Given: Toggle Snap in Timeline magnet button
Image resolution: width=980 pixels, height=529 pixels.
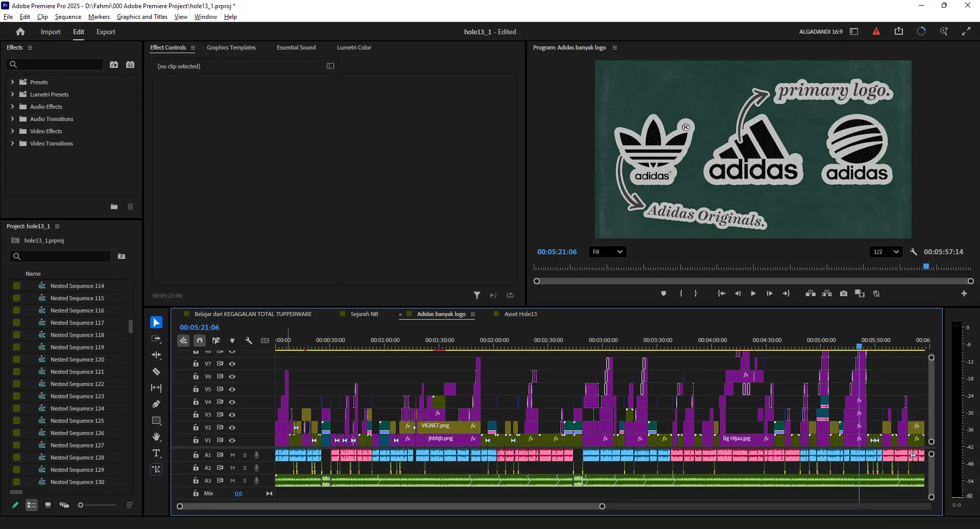Looking at the screenshot, I should (200, 341).
